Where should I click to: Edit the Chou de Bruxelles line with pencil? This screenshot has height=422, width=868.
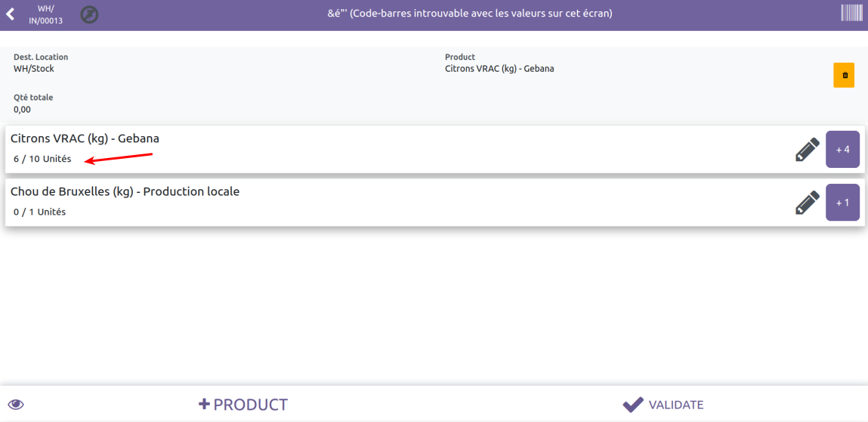pyautogui.click(x=807, y=202)
